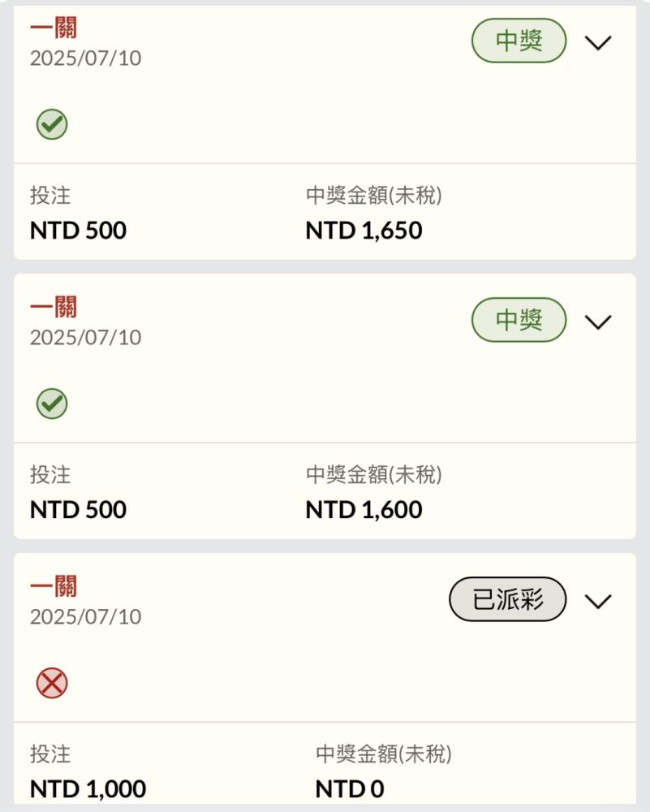Select the NTD 1,600 winning amount
Viewport: 650px width, 812px height.
point(364,510)
